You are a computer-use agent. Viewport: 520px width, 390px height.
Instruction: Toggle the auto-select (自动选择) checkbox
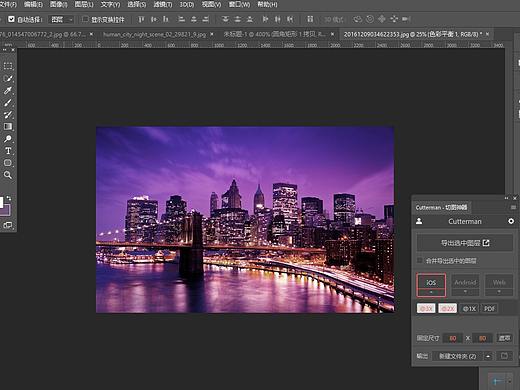tap(11, 19)
